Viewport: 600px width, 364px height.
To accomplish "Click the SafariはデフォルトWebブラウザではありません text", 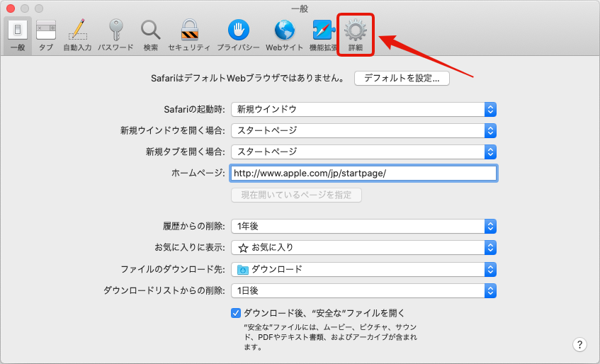I will pyautogui.click(x=247, y=79).
